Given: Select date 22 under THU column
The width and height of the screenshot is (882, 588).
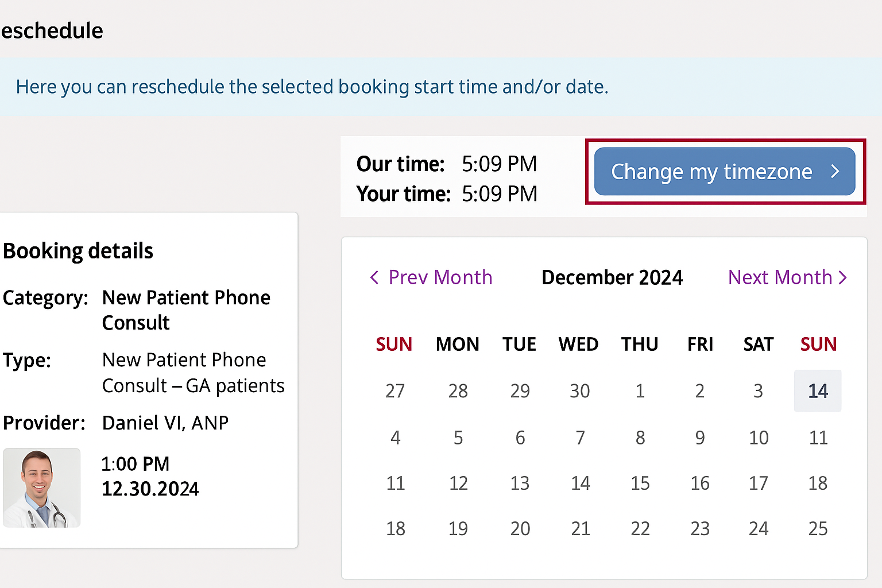Looking at the screenshot, I should click(x=640, y=528).
